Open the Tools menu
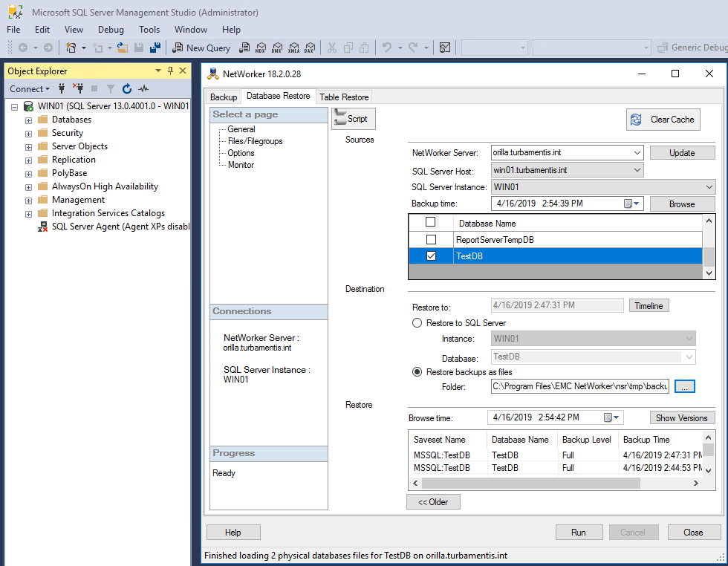This screenshot has height=566, width=728. pyautogui.click(x=149, y=29)
